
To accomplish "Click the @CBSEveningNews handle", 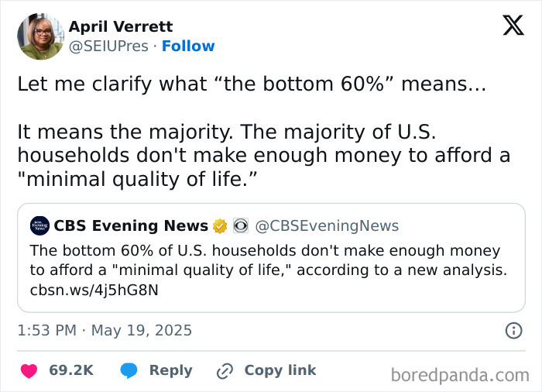I will tap(327, 226).
